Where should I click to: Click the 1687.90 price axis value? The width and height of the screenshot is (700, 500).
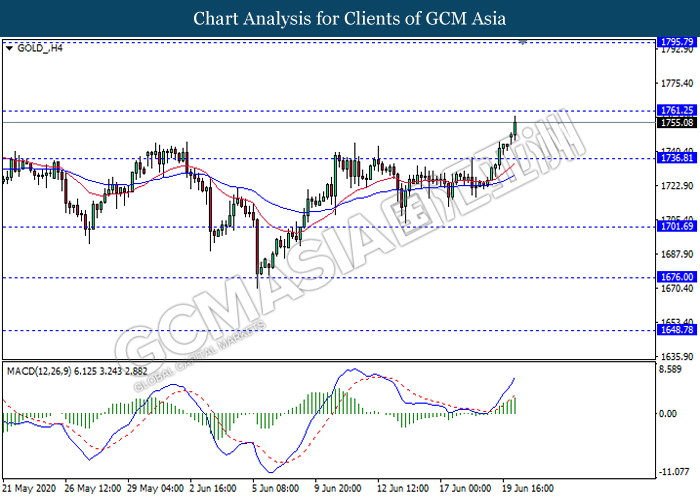[677, 254]
